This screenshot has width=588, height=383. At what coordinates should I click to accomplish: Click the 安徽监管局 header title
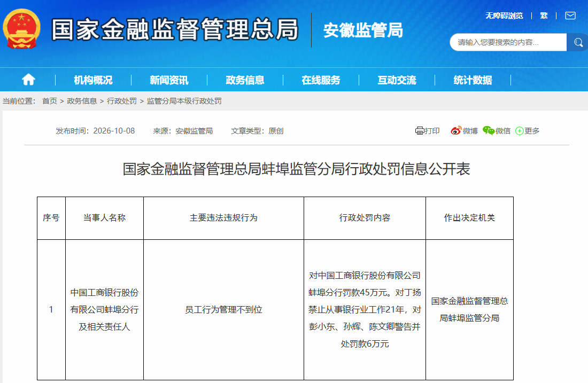363,30
